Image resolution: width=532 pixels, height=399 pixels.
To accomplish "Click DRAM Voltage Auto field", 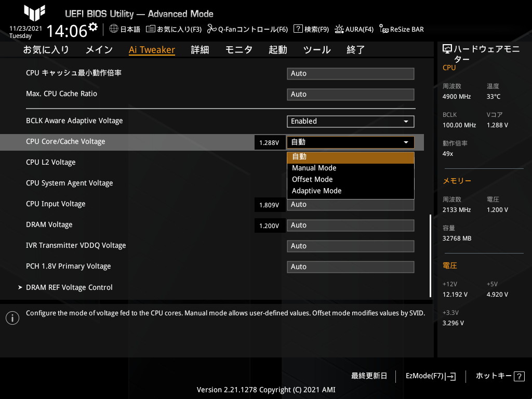I will [x=351, y=225].
